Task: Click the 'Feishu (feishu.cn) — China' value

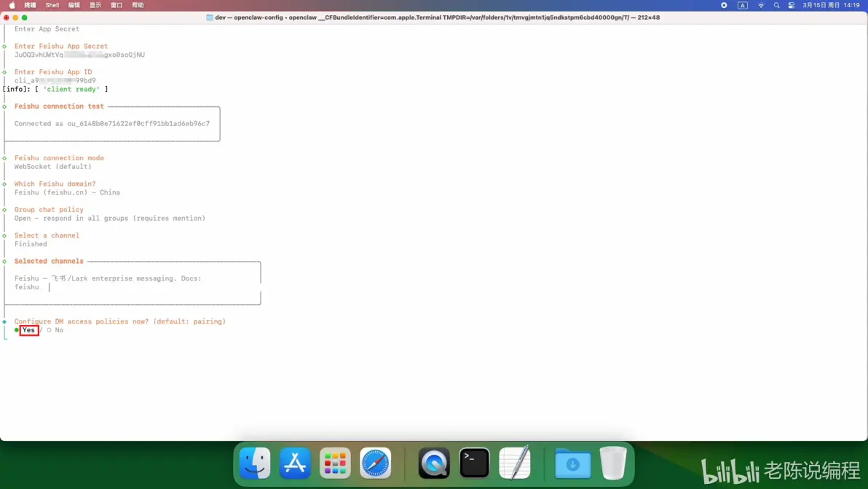Action: click(x=67, y=192)
